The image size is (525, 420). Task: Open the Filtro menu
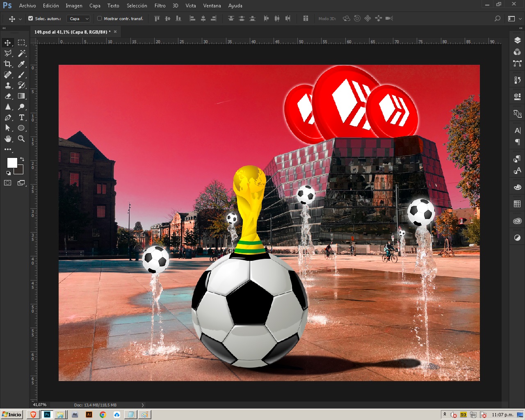pos(160,6)
